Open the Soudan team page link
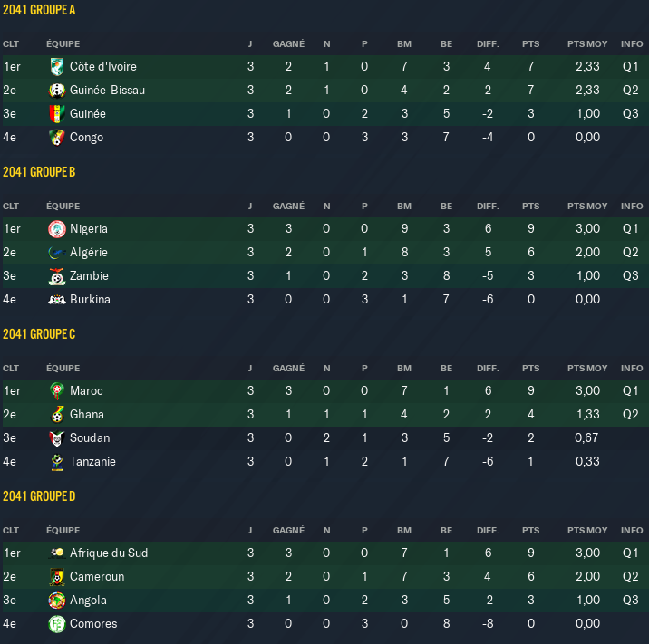The width and height of the screenshot is (649, 644). click(90, 438)
